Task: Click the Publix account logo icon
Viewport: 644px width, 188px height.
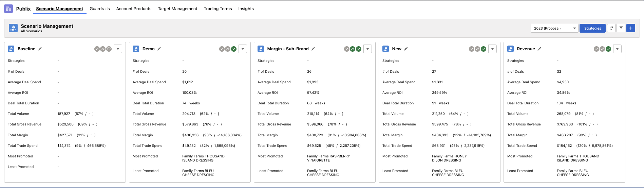Action: click(x=8, y=8)
